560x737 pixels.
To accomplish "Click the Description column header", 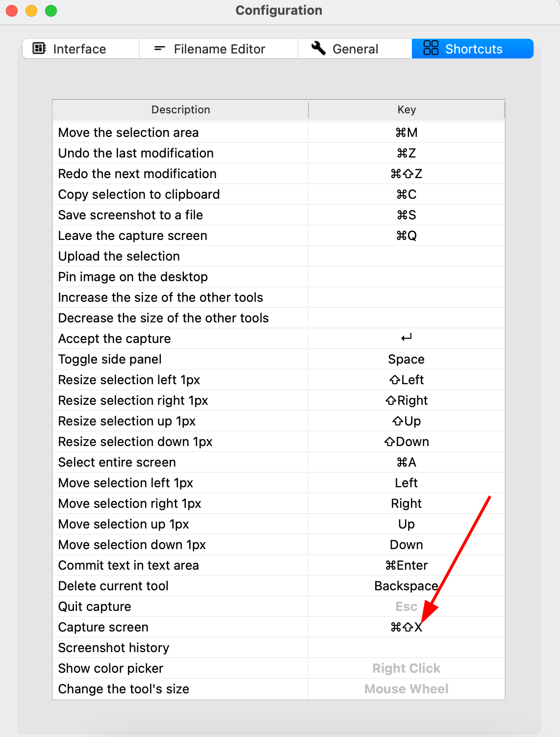I will tap(180, 109).
